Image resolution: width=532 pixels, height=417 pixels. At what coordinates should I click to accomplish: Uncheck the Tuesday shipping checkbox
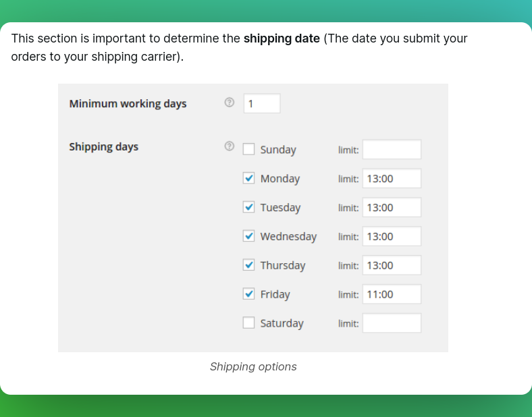pos(248,206)
